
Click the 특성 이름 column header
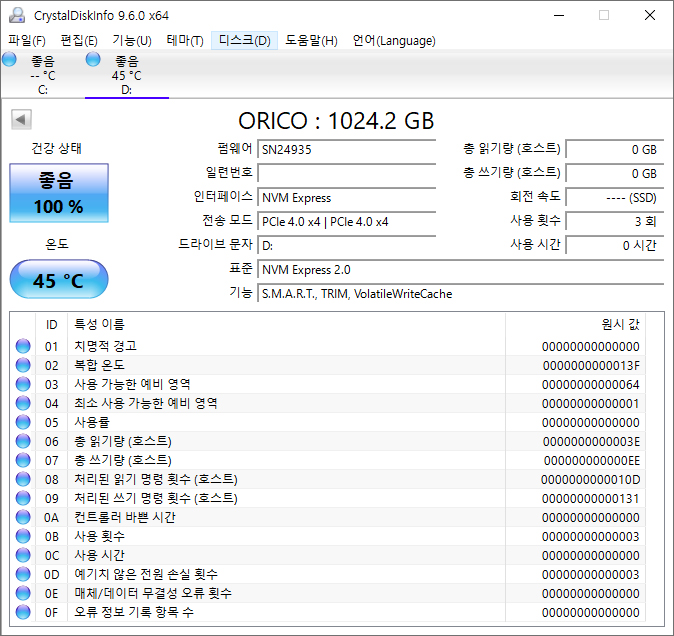99,324
